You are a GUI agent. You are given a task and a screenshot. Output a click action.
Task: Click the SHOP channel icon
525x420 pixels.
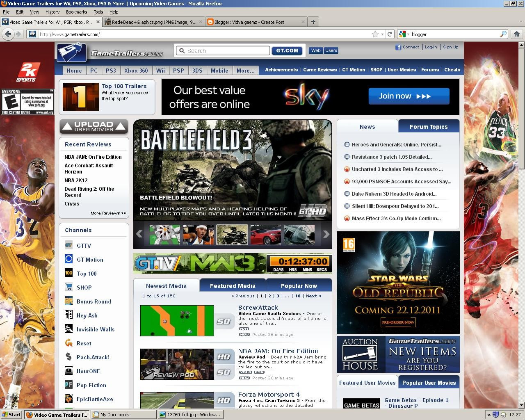(x=68, y=287)
